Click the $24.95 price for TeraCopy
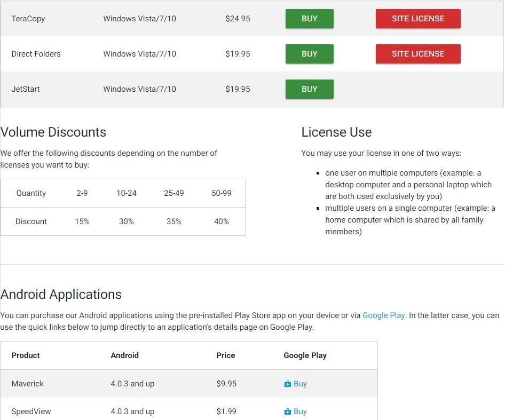Screen dimensions: 505x420 click(238, 19)
